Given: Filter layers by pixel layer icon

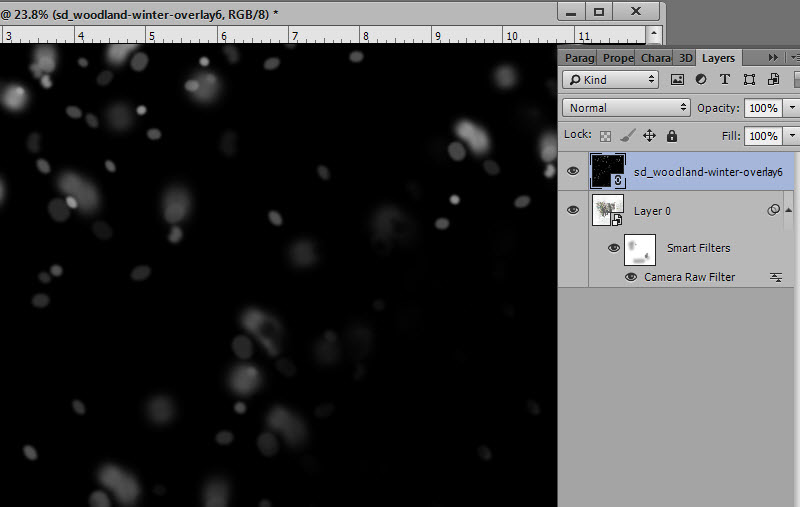Looking at the screenshot, I should point(677,80).
